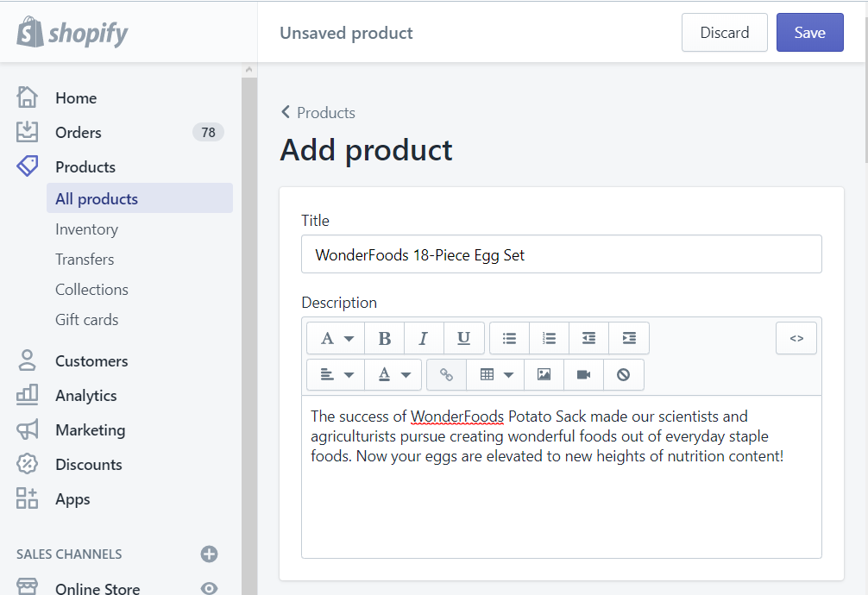Screen dimensions: 868x595
Task: Open Online Store sales channel
Action: point(97,588)
